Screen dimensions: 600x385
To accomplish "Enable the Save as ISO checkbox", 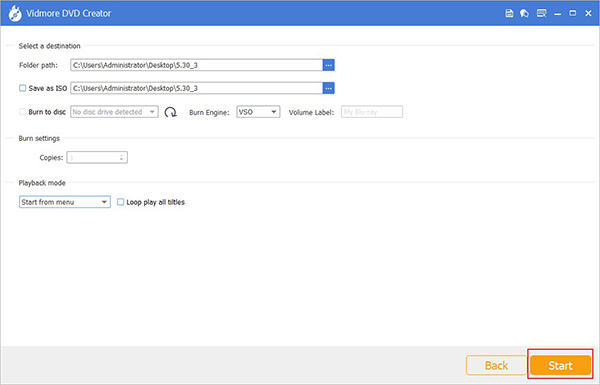I will pyautogui.click(x=23, y=88).
